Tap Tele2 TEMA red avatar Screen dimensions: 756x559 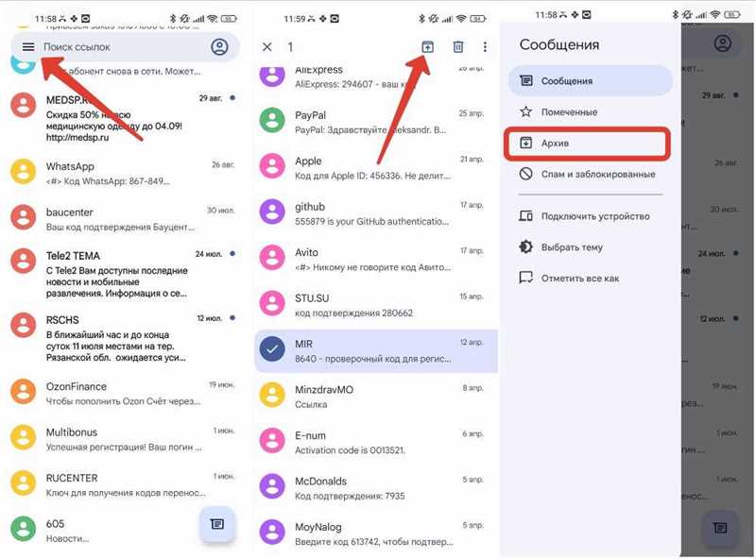23,261
